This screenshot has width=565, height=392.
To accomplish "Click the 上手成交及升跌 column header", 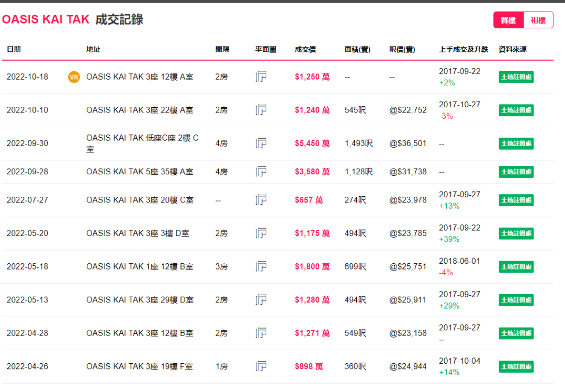I will pyautogui.click(x=464, y=49).
